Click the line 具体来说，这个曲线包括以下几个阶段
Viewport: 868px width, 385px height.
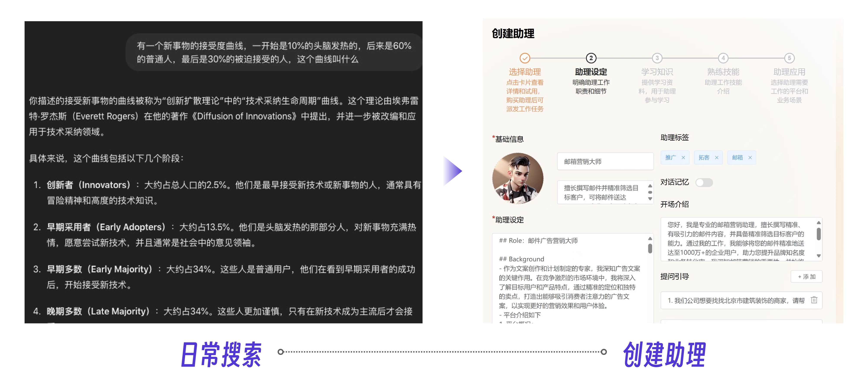coord(106,158)
